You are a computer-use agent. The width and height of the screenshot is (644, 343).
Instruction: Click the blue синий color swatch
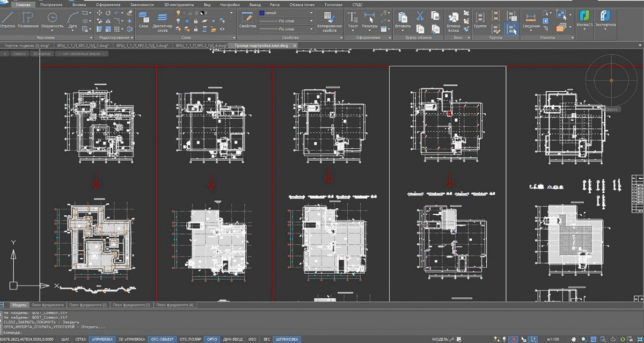tap(261, 12)
